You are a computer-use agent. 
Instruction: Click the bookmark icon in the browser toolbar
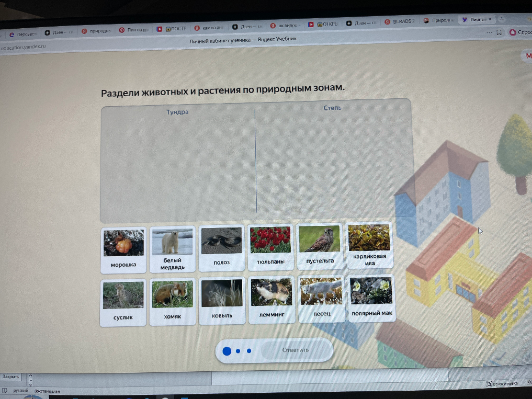[499, 32]
